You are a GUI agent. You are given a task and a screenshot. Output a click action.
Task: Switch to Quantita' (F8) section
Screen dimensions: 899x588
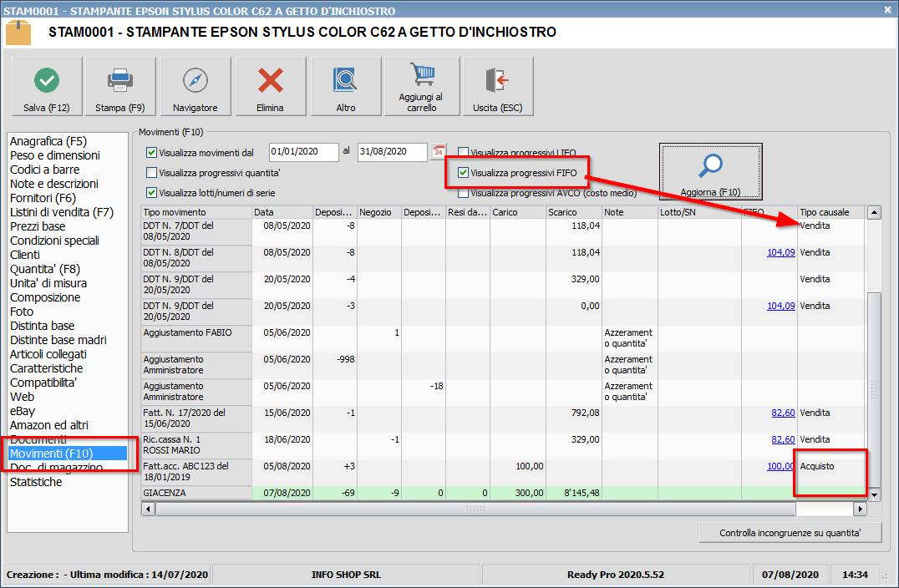coord(45,269)
